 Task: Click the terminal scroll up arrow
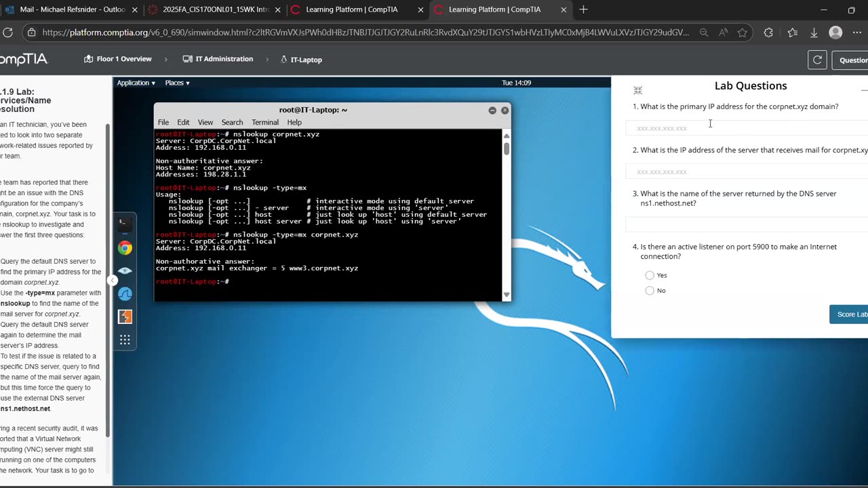click(506, 136)
